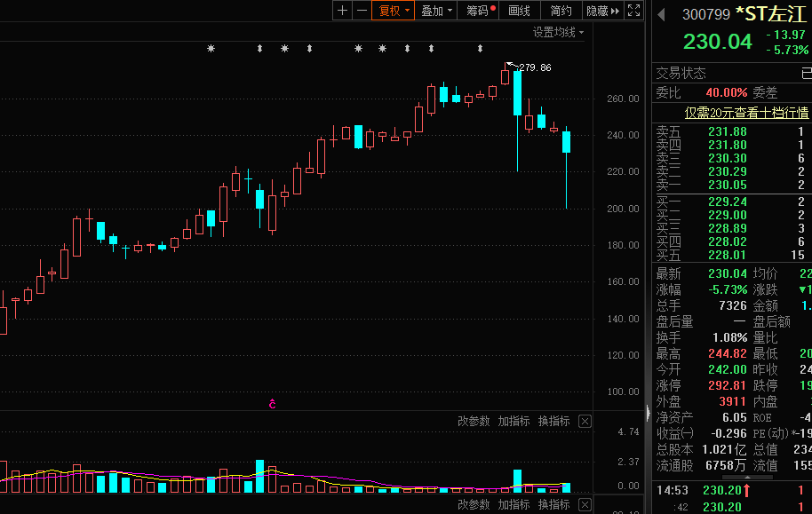Select the 画线 drawing tool
The width and height of the screenshot is (812, 514).
(519, 11)
